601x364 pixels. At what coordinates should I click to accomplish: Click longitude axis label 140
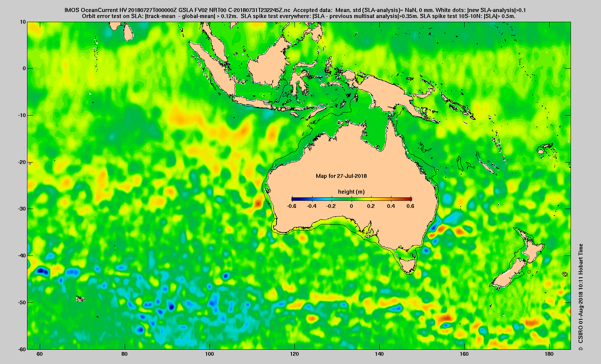[x=379, y=354]
